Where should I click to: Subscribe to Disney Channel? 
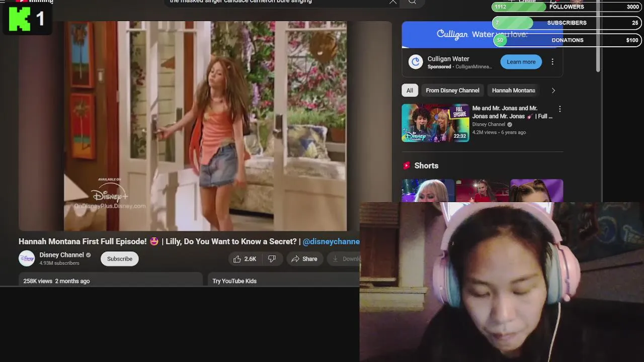coord(119,259)
